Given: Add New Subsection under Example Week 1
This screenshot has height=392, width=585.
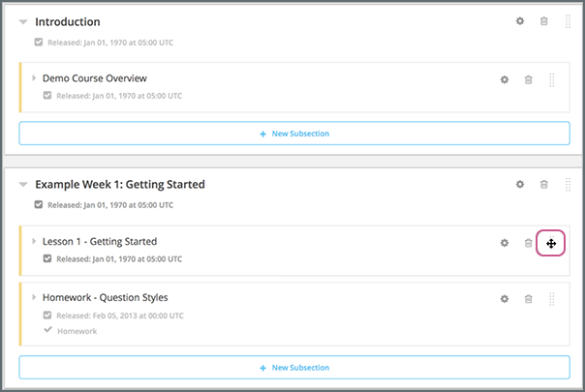Looking at the screenshot, I should (294, 368).
